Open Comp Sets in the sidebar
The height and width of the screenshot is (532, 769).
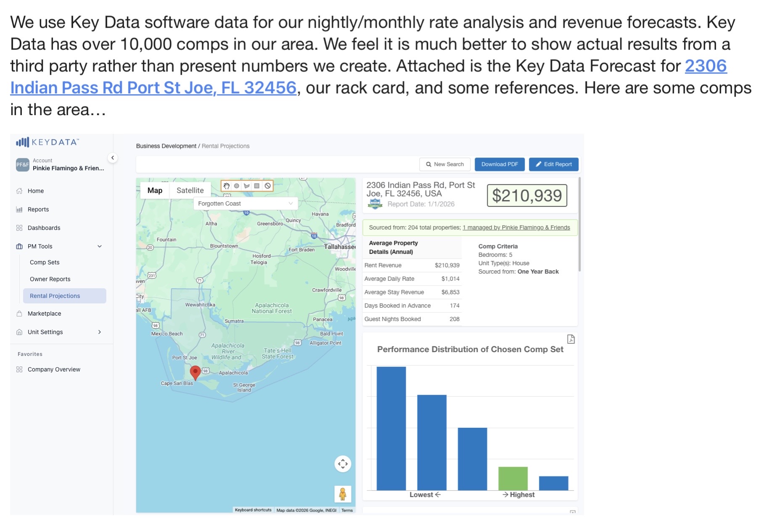[45, 262]
